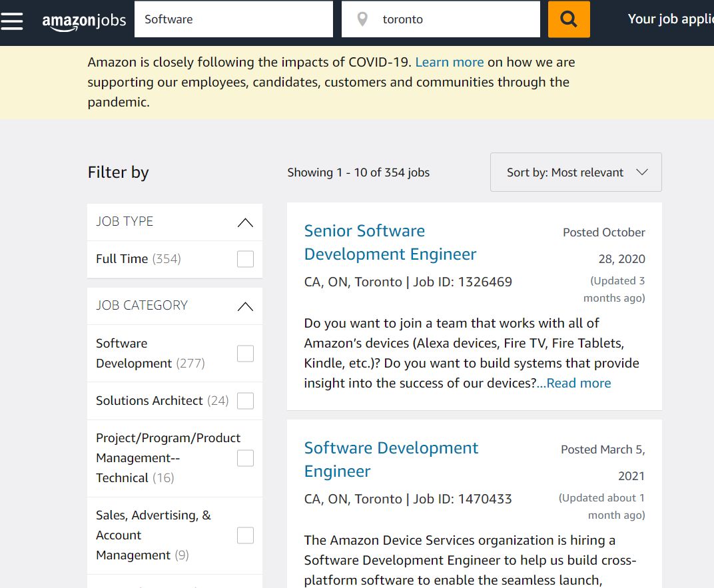The width and height of the screenshot is (714, 588).
Task: Edit the toronto location field
Action: pyautogui.click(x=441, y=19)
